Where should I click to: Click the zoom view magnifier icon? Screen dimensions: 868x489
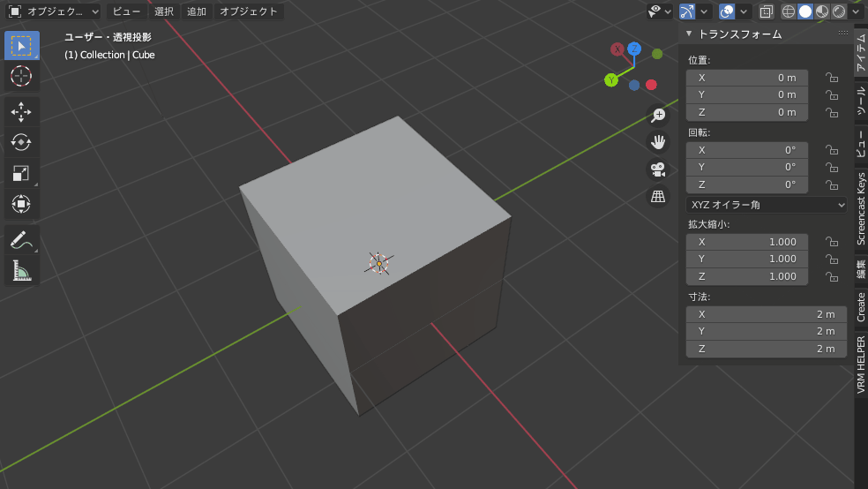(658, 116)
